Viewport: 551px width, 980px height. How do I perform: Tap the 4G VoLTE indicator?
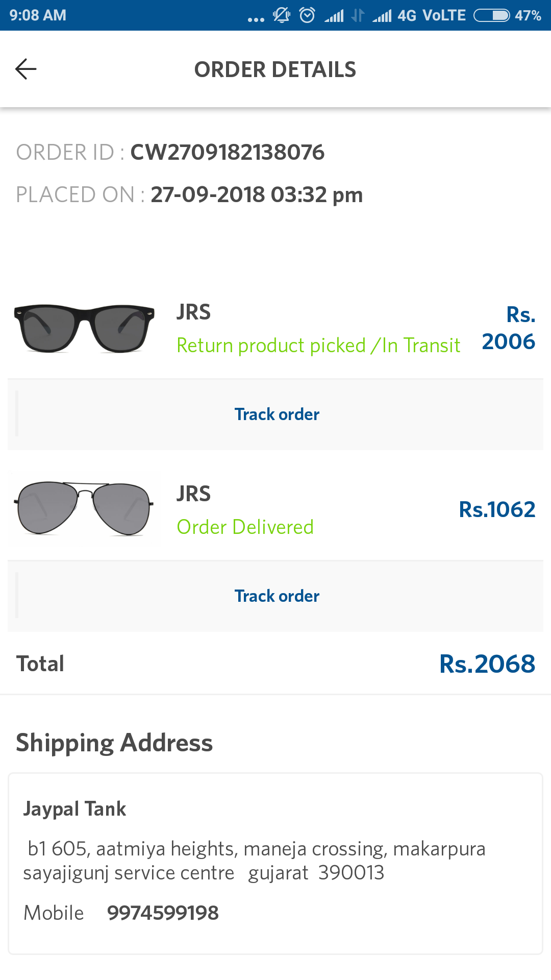tap(432, 15)
